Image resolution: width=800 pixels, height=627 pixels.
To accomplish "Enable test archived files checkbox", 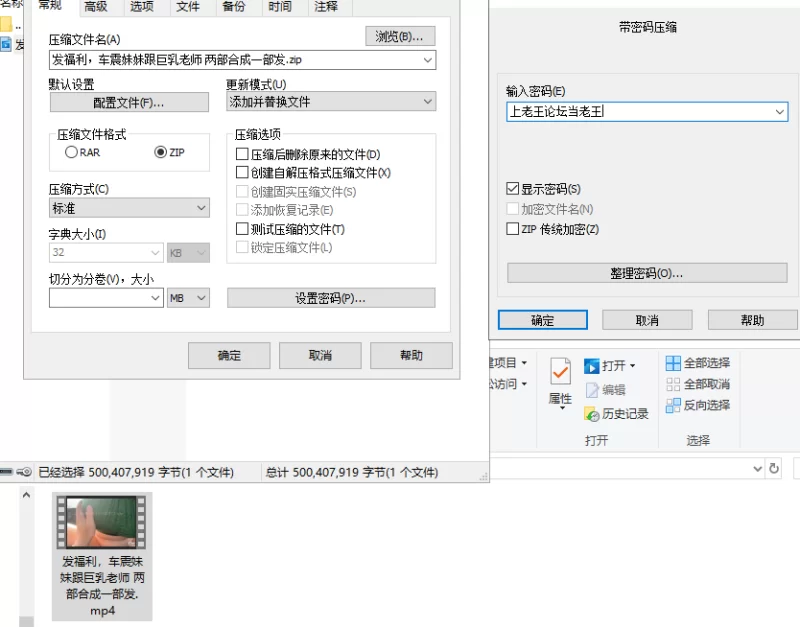I will coord(242,229).
